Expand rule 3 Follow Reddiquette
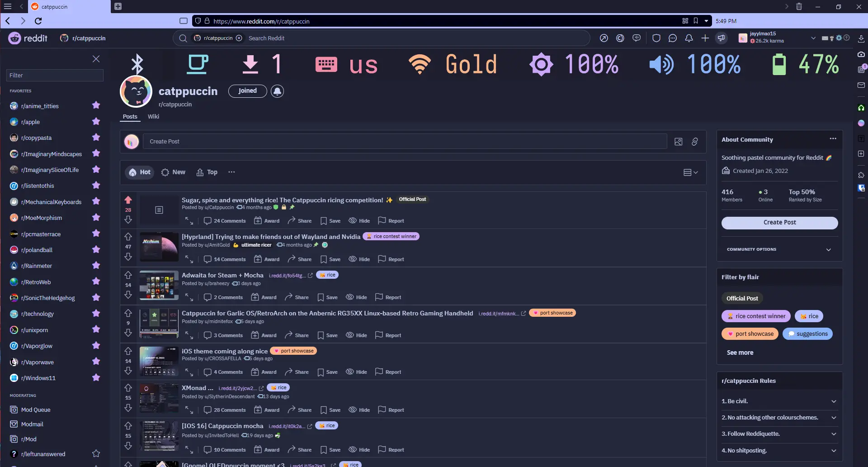The image size is (868, 467). coord(779,434)
